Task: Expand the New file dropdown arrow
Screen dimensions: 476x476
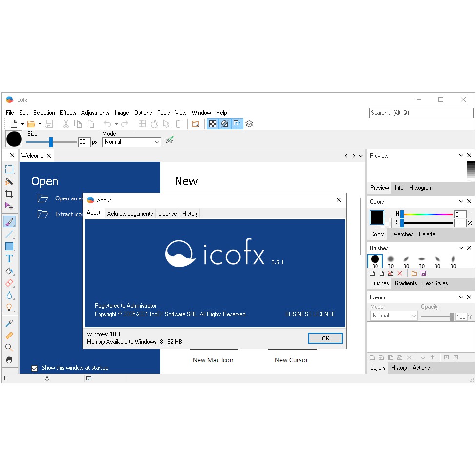Action: pyautogui.click(x=22, y=124)
